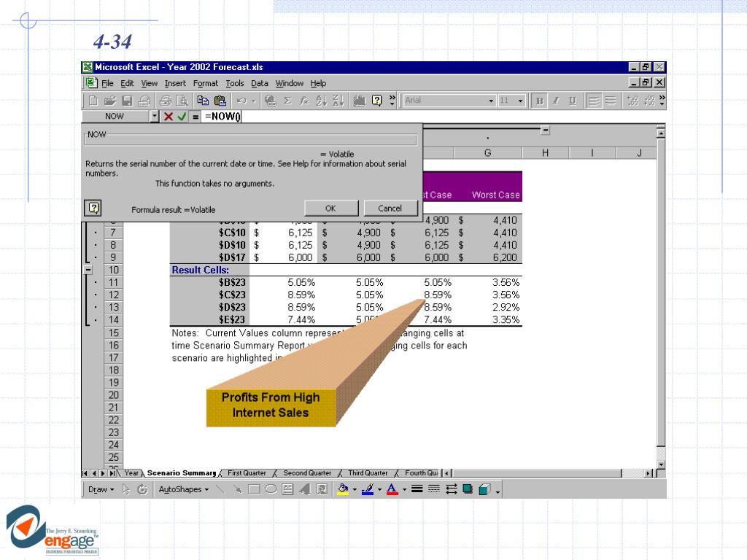The image size is (747, 560).
Task: Open the Format menu
Action: [x=205, y=83]
